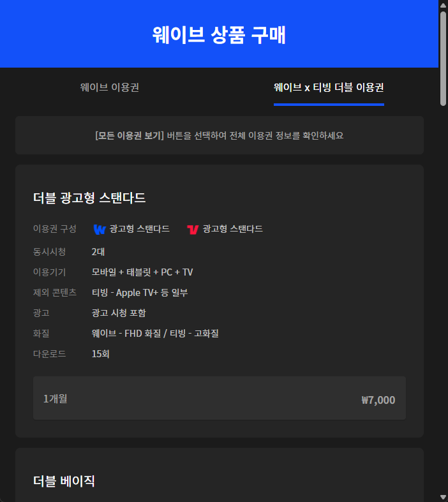Click the 2대 simultaneous viewing value
Image resolution: width=448 pixels, height=502 pixels.
click(x=98, y=252)
